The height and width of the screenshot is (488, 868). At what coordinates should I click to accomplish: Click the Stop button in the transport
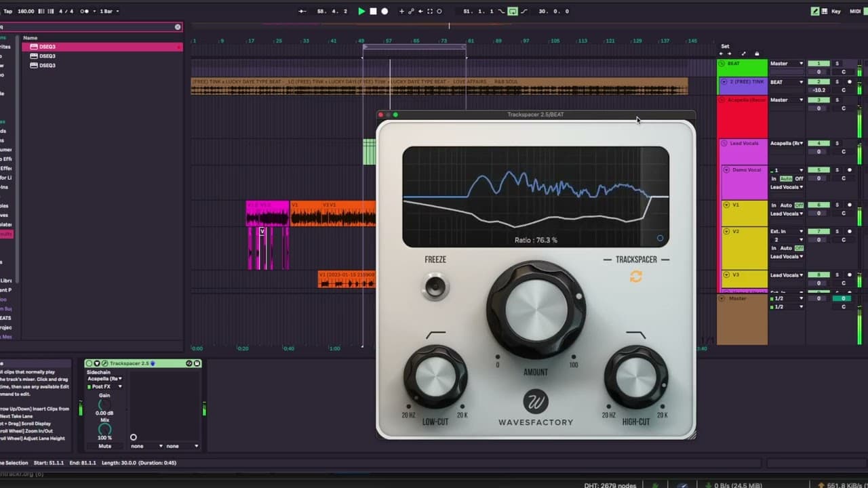373,12
